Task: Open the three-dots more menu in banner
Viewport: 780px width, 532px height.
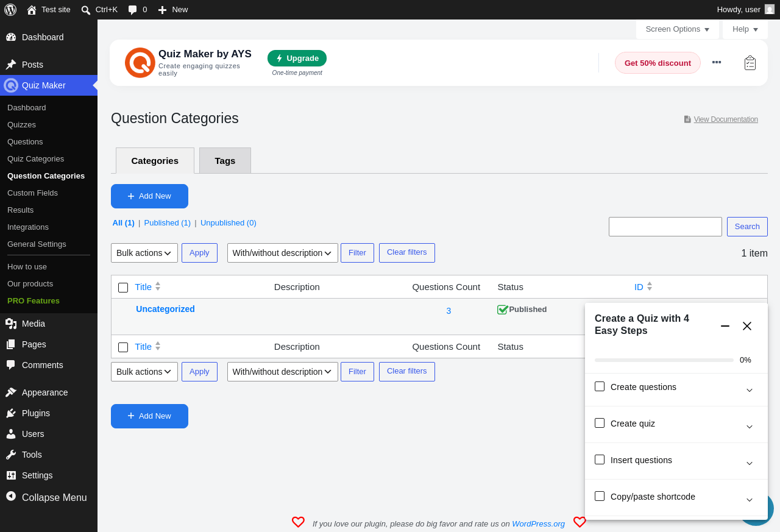Action: (x=717, y=62)
